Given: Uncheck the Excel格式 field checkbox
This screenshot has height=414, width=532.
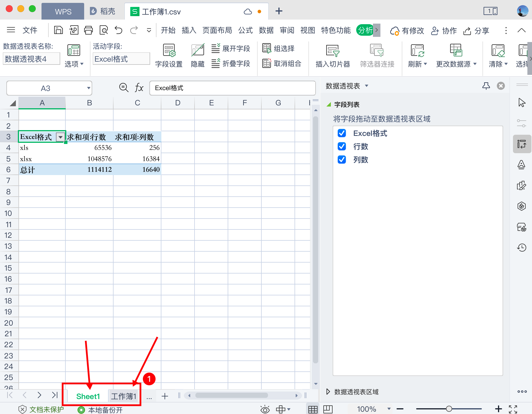Looking at the screenshot, I should tap(342, 133).
